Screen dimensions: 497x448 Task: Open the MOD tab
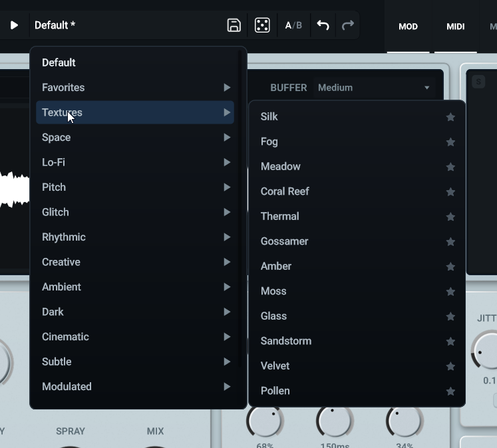[408, 27]
